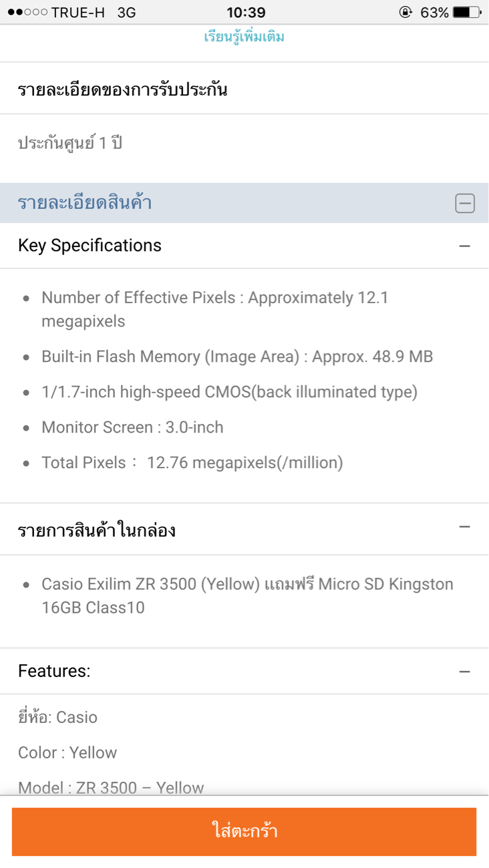This screenshot has height=868, width=489.
Task: Tap the rotation lock icon in status bar
Action: 405,13
